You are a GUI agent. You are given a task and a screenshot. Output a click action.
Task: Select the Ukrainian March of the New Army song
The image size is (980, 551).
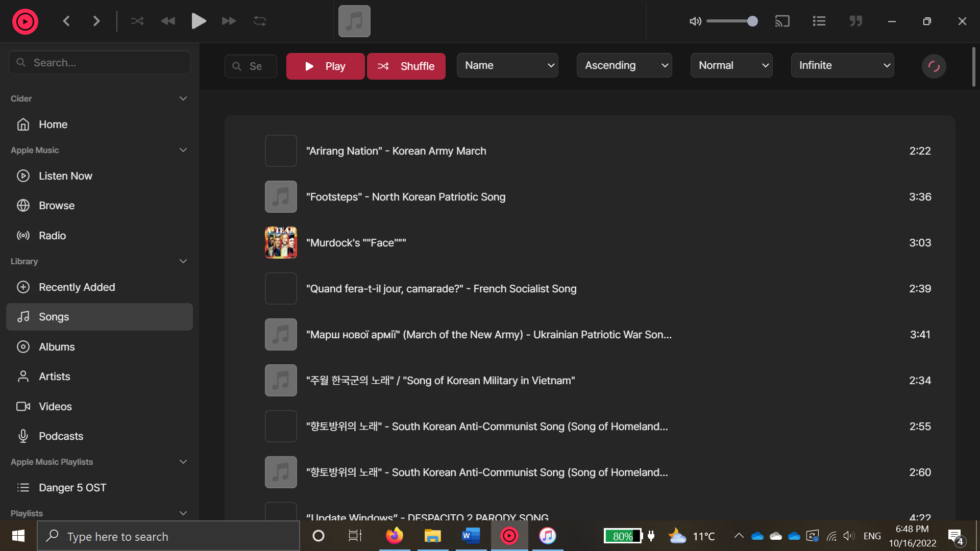(x=590, y=335)
